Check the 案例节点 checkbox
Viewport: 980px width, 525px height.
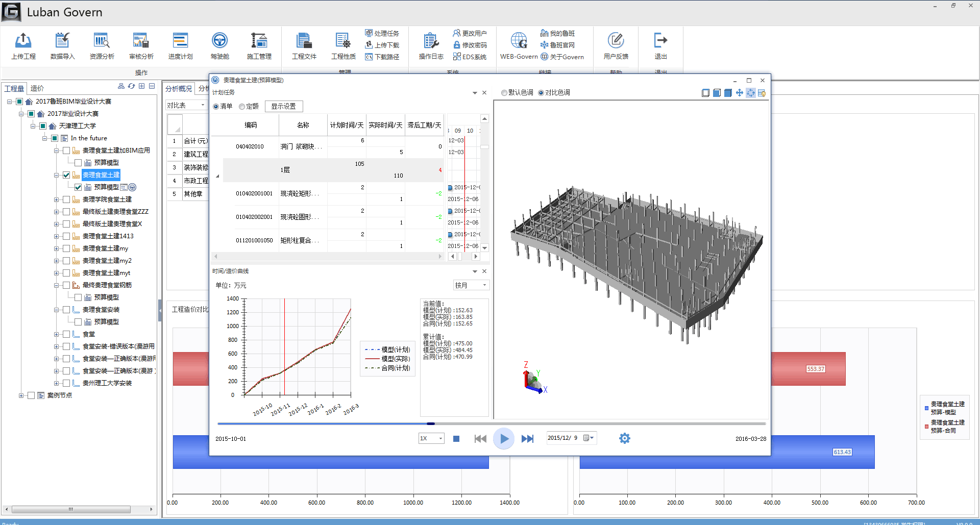(x=31, y=395)
